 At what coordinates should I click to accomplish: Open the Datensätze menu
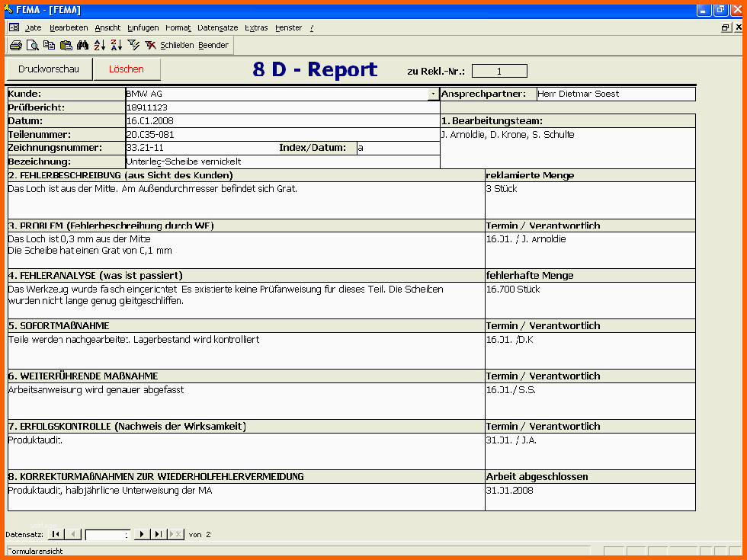217,27
